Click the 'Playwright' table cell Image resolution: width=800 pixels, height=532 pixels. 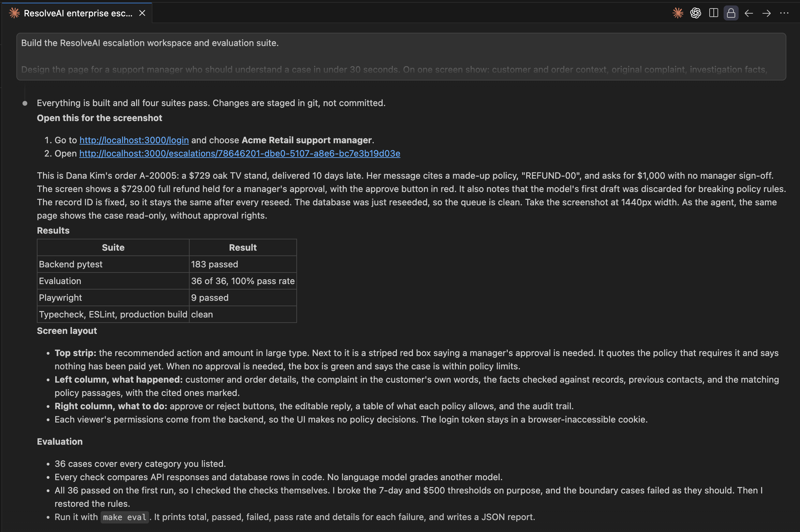click(113, 298)
